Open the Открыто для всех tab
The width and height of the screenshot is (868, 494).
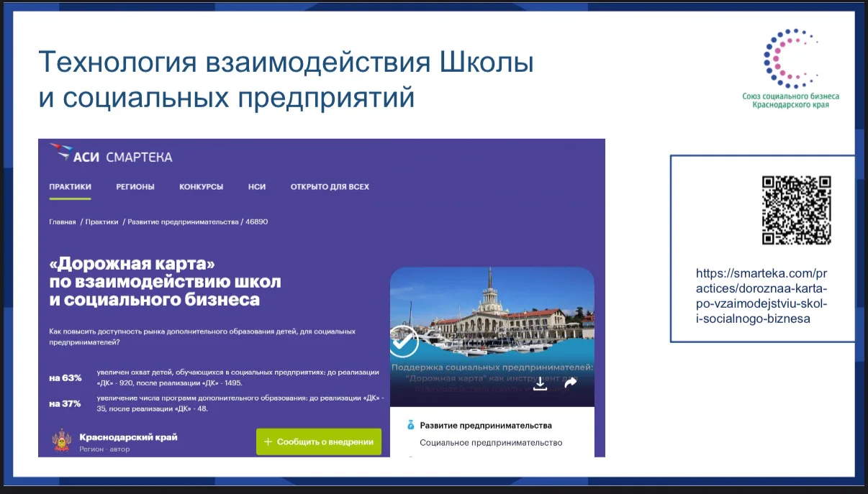point(330,187)
